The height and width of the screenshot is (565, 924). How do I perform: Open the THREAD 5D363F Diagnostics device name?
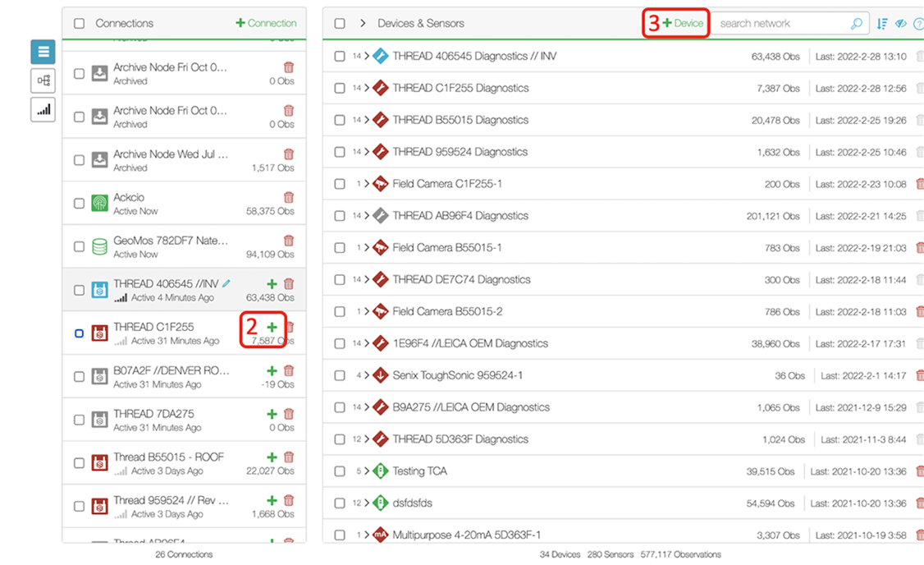pyautogui.click(x=460, y=439)
